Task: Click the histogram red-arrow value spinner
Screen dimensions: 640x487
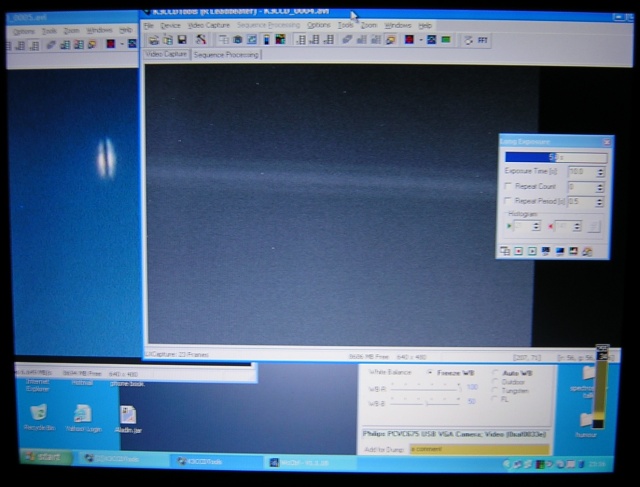Action: 577,227
